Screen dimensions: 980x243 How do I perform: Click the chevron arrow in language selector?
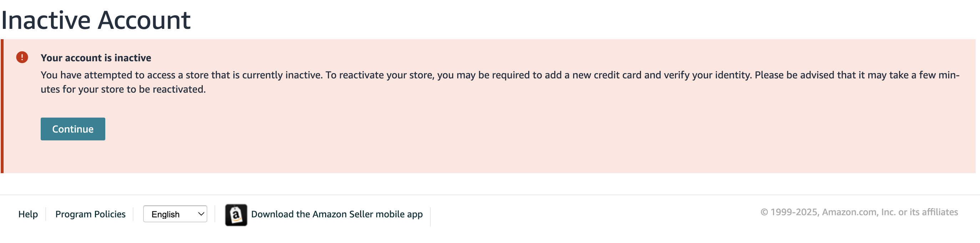[x=201, y=214]
